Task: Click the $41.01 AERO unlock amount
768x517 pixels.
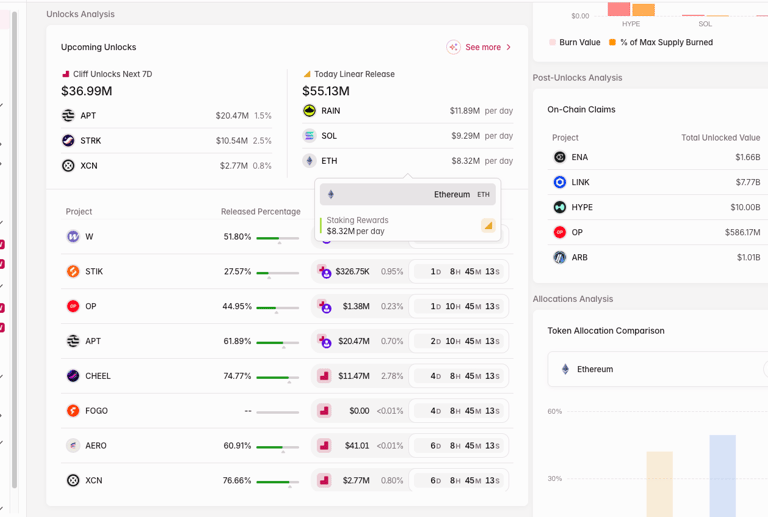Action: [357, 446]
